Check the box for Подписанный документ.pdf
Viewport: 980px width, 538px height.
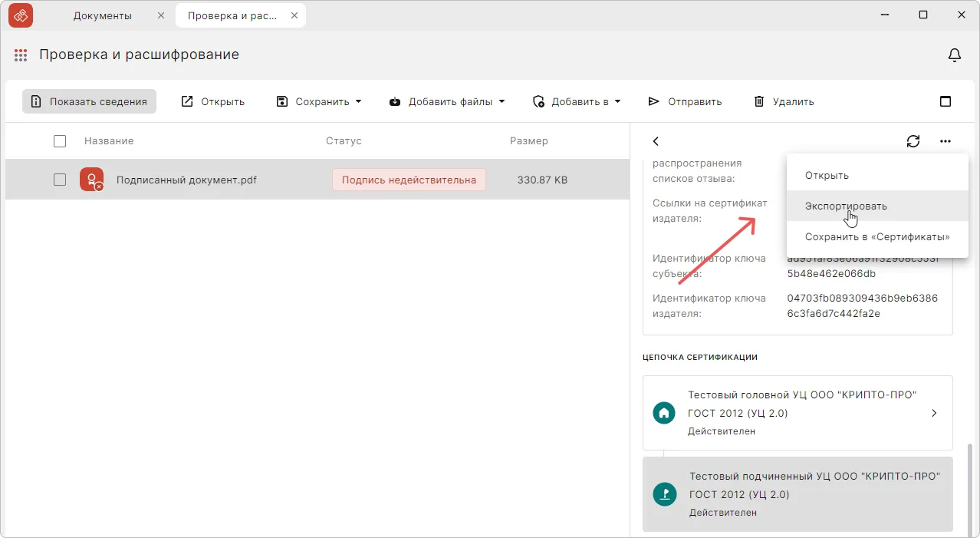pos(60,180)
